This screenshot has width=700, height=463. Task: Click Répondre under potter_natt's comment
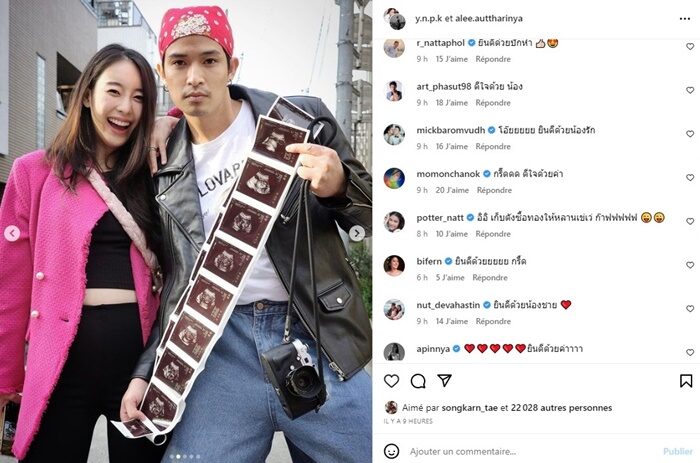(x=493, y=234)
